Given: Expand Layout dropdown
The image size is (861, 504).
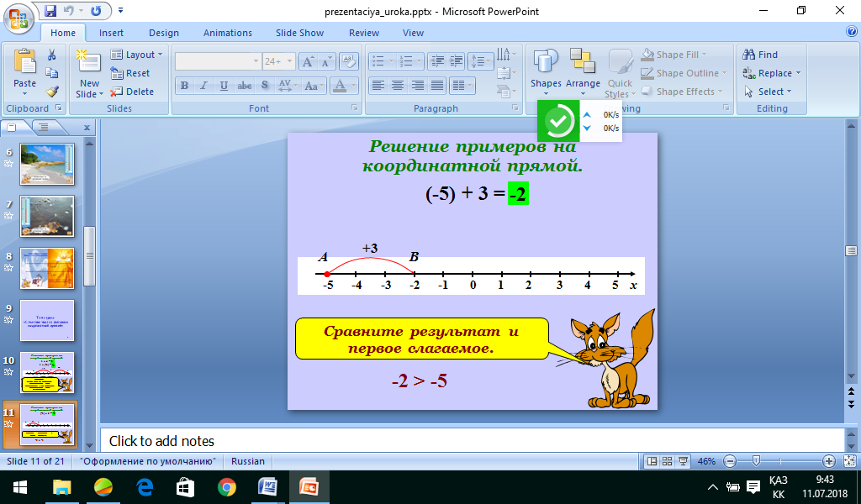Looking at the screenshot, I should pyautogui.click(x=137, y=55).
